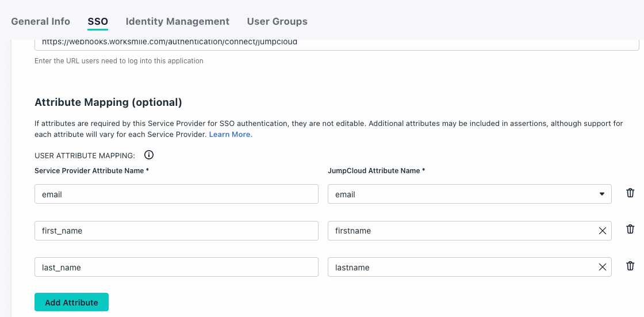Image resolution: width=644 pixels, height=317 pixels.
Task: Delete the email attribute mapping row
Action: tap(630, 193)
